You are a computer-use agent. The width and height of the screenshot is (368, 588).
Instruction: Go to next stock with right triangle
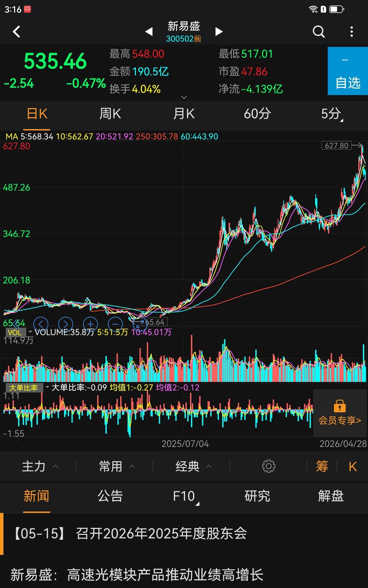pyautogui.click(x=219, y=32)
